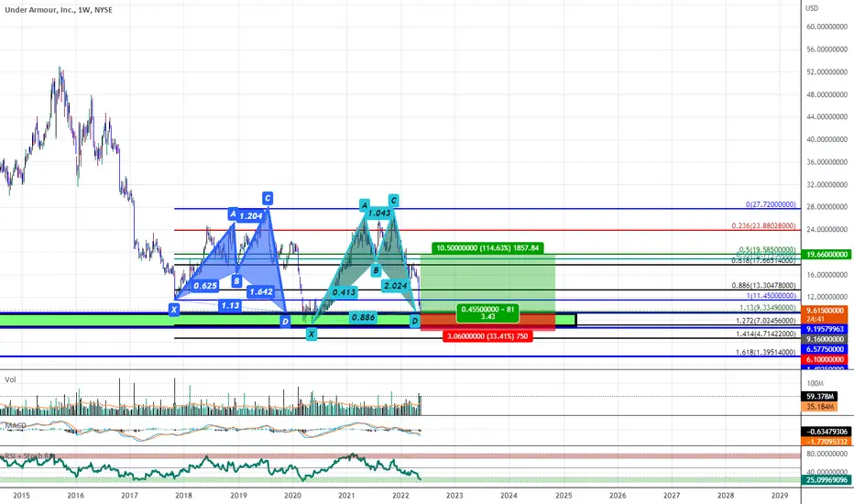Click the 2022 label on time axis
The height and width of the screenshot is (504, 854).
[x=400, y=495]
